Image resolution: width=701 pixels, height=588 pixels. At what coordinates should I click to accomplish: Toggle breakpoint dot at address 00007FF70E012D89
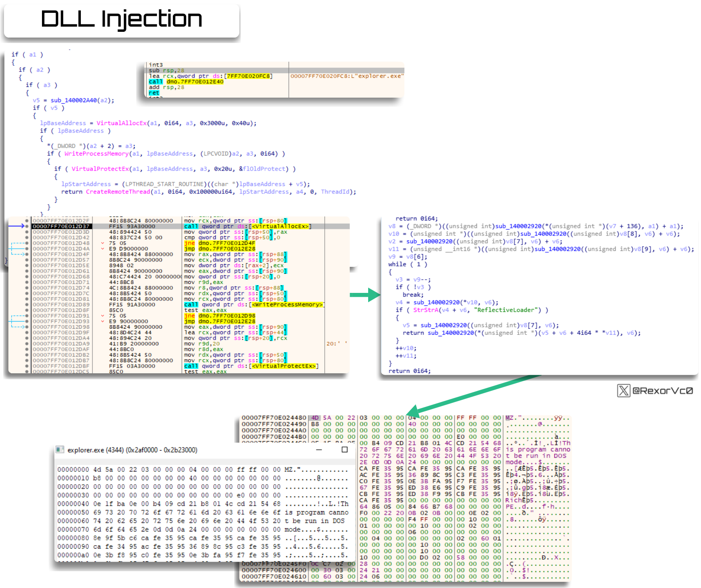coord(27,304)
